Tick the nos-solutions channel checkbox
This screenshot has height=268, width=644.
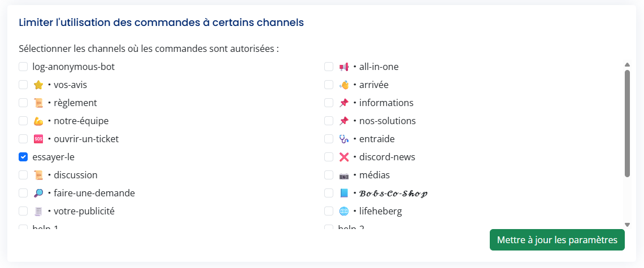[x=329, y=121]
